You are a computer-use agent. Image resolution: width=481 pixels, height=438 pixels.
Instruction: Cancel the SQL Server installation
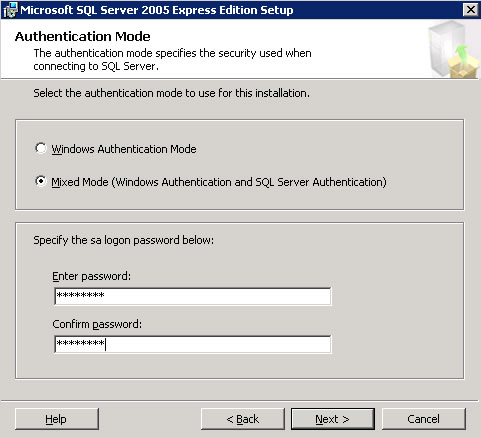point(423,419)
